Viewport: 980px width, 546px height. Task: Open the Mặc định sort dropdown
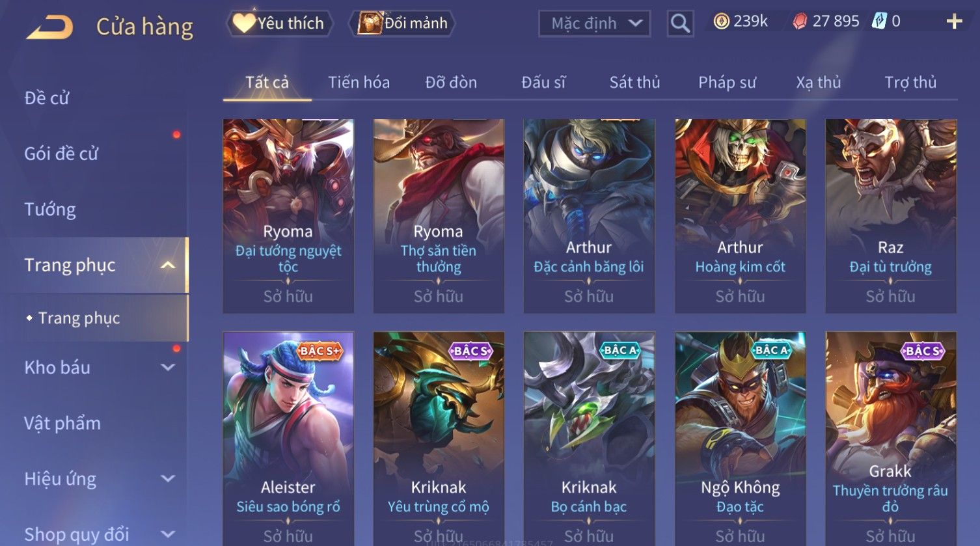594,23
